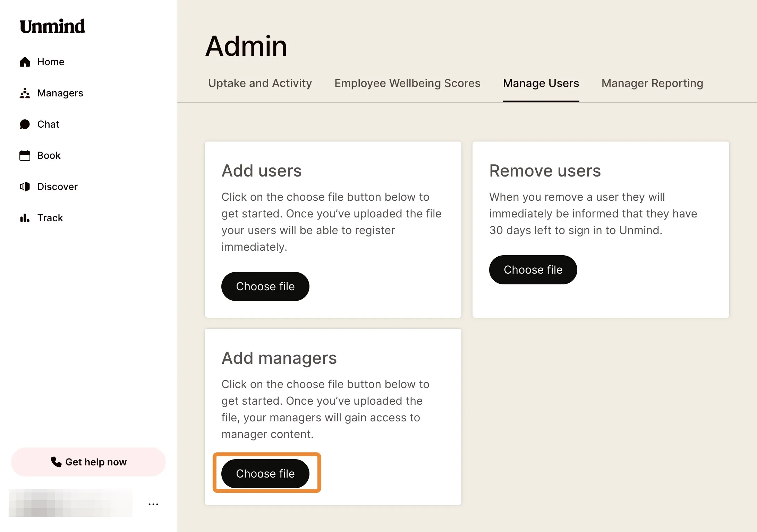Click Choose file under Add managers
Screen dimensions: 757x532
pos(265,474)
